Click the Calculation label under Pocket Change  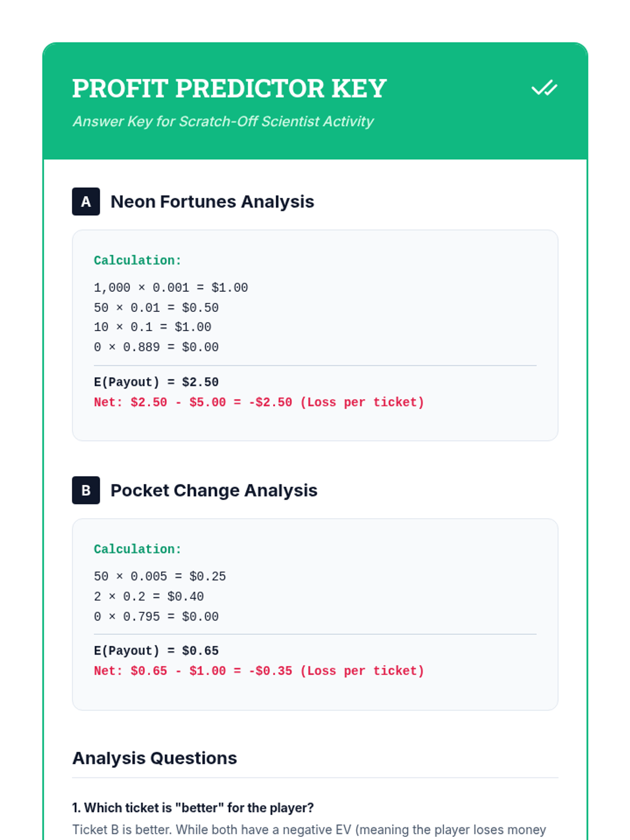138,549
